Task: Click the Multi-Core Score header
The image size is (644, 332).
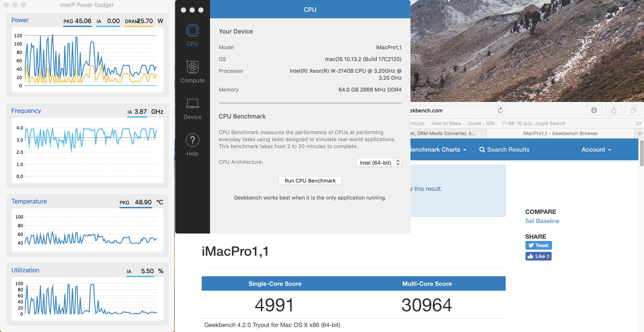Action: pos(427,283)
